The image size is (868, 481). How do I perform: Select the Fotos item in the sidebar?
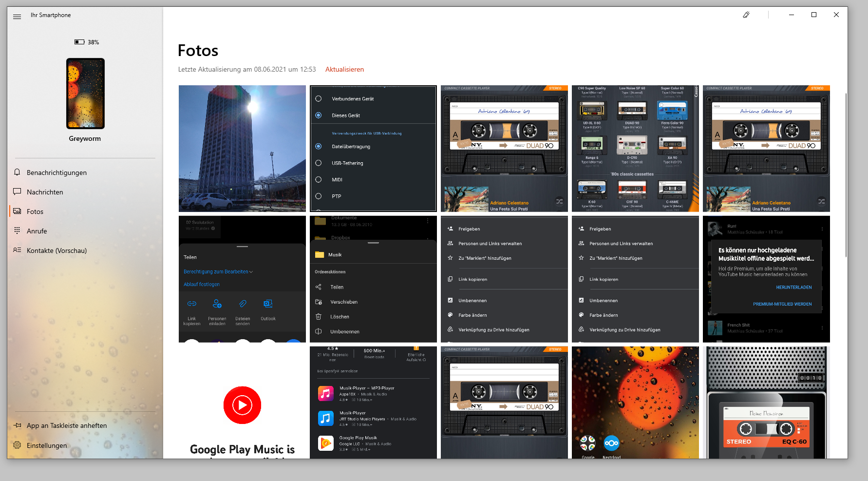[x=35, y=212]
